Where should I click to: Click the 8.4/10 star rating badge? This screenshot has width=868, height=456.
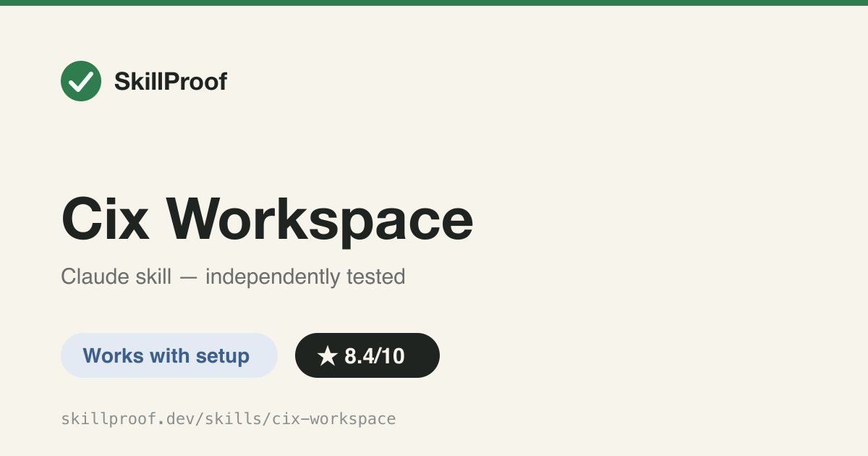367,355
